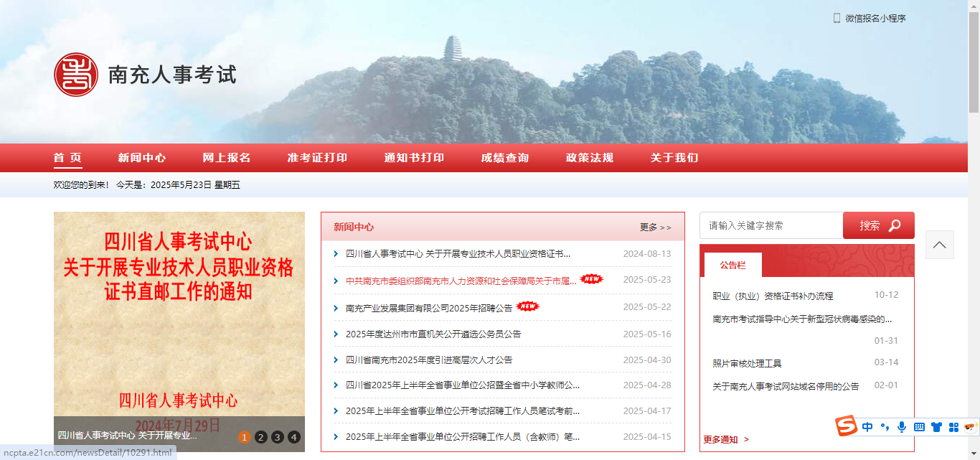Click the magnifier icon on the search button
Viewport: 980px width, 460px height.
tap(895, 225)
